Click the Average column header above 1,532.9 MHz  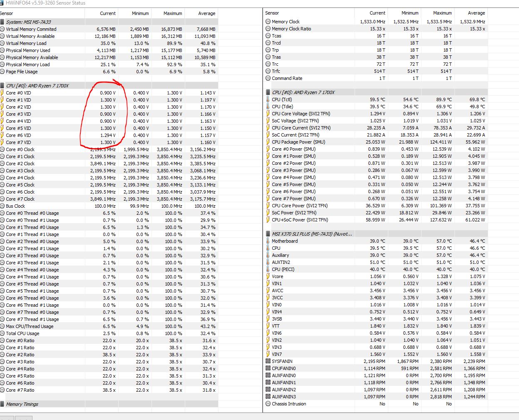(x=471, y=13)
